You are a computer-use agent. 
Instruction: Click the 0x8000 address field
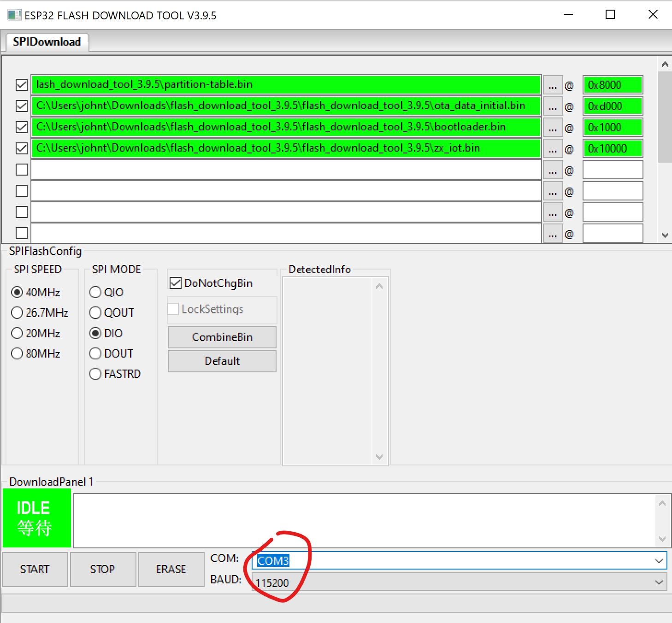pyautogui.click(x=613, y=85)
